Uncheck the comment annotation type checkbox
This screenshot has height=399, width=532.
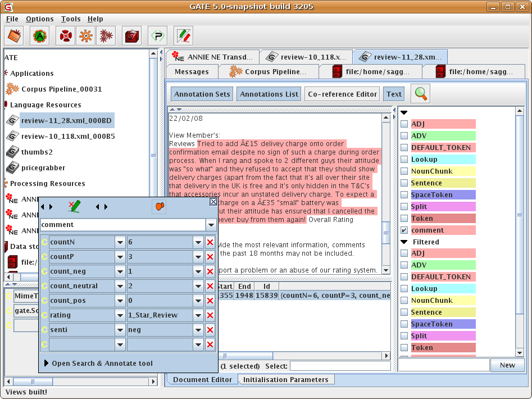pyautogui.click(x=404, y=230)
